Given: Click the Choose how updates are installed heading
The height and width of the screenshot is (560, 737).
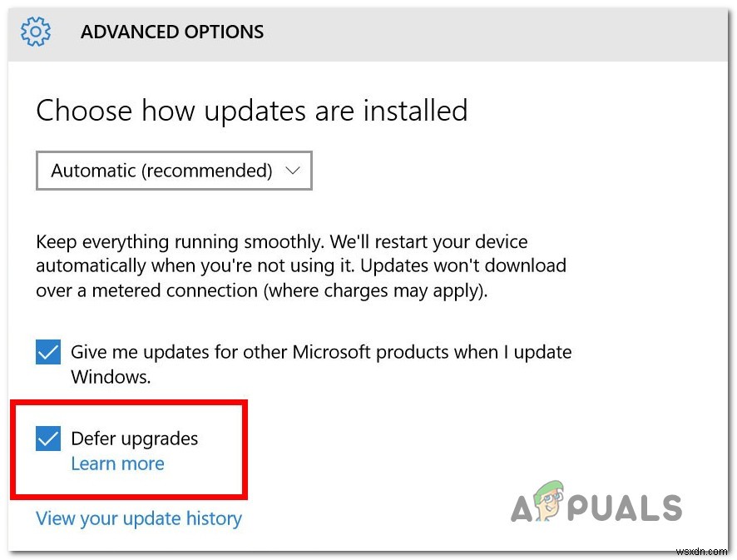Looking at the screenshot, I should tap(251, 110).
